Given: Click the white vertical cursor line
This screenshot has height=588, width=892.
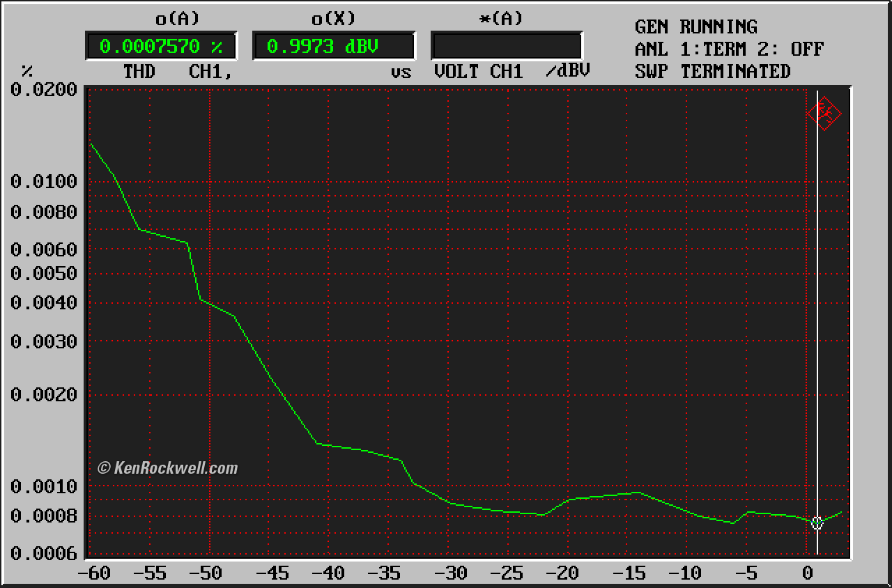Looking at the screenshot, I should [x=817, y=314].
